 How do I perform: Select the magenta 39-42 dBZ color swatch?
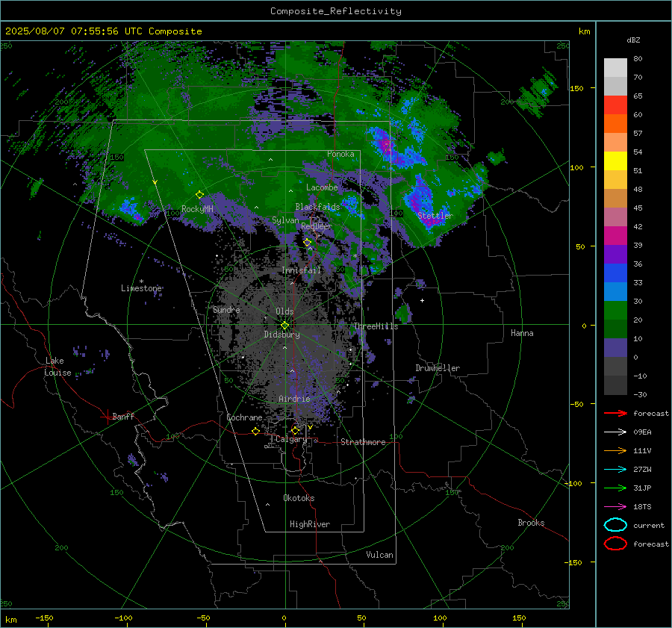(615, 235)
